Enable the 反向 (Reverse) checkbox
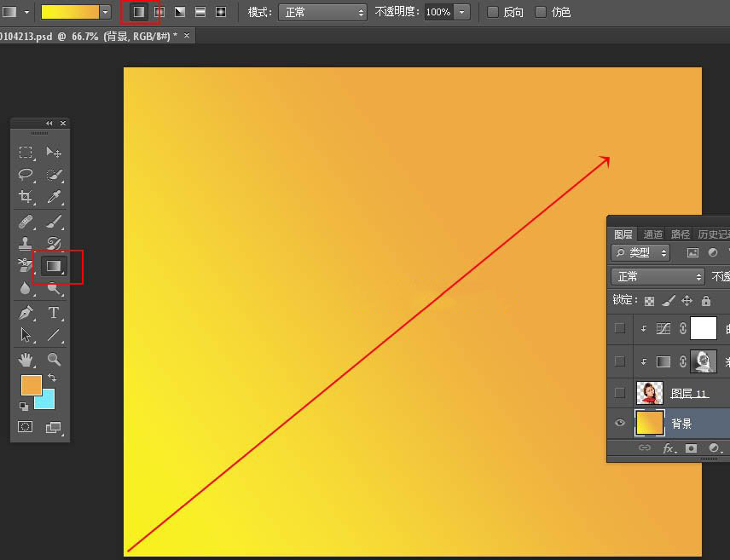The width and height of the screenshot is (730, 560). pyautogui.click(x=493, y=12)
